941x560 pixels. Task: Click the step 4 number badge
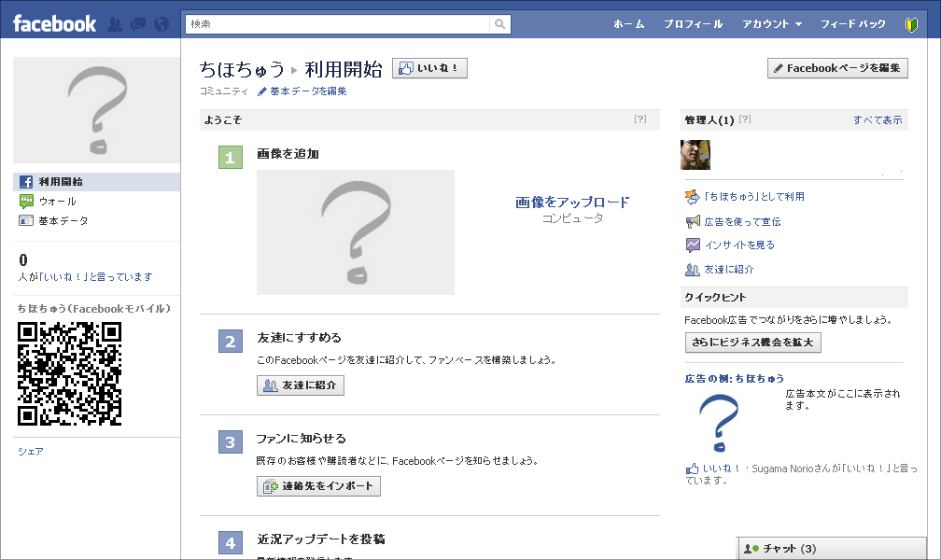[x=231, y=543]
